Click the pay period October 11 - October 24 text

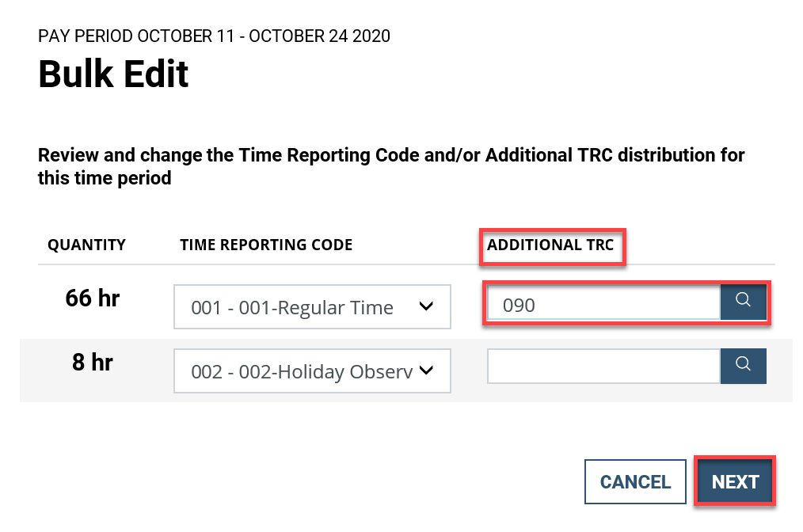pyautogui.click(x=214, y=36)
